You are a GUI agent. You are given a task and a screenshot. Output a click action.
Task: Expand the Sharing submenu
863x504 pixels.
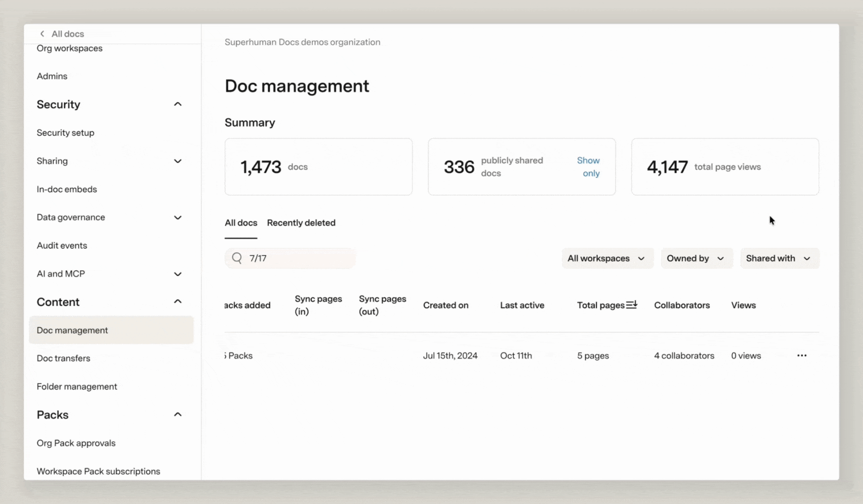click(x=177, y=161)
